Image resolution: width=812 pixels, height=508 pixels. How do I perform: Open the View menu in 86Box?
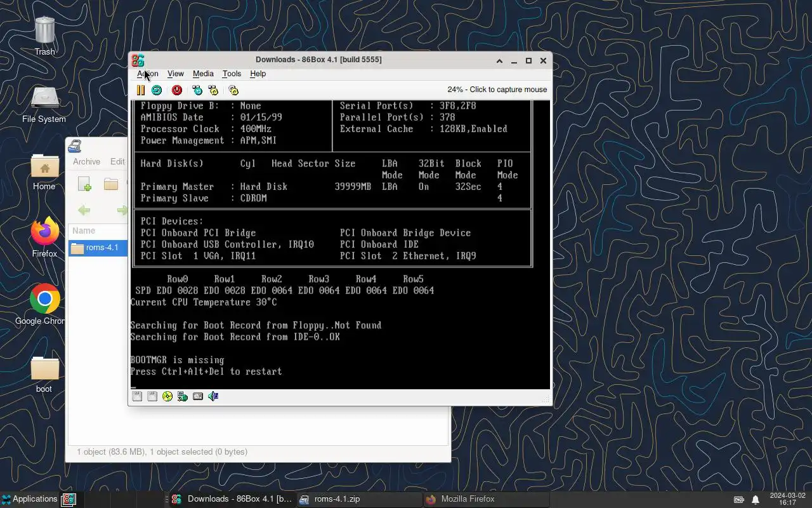point(176,74)
